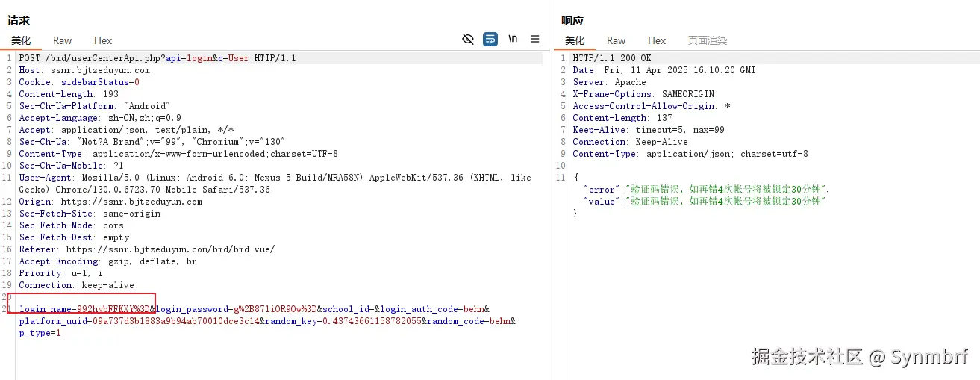Open the hamburger menu in the request panel
Image resolution: width=980 pixels, height=380 pixels.
(535, 39)
